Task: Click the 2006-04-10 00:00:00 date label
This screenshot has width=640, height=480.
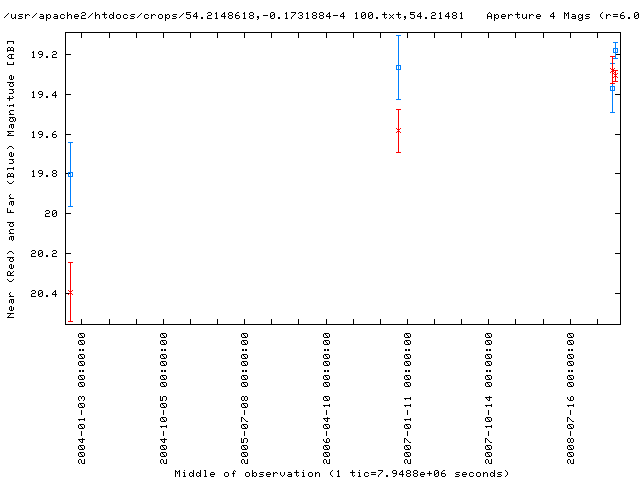Action: click(x=326, y=398)
